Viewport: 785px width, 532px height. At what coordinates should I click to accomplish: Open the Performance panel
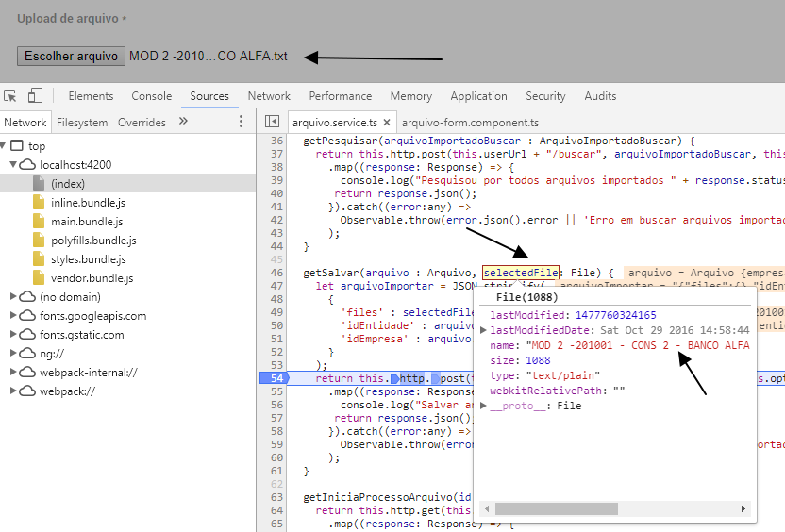tap(340, 95)
